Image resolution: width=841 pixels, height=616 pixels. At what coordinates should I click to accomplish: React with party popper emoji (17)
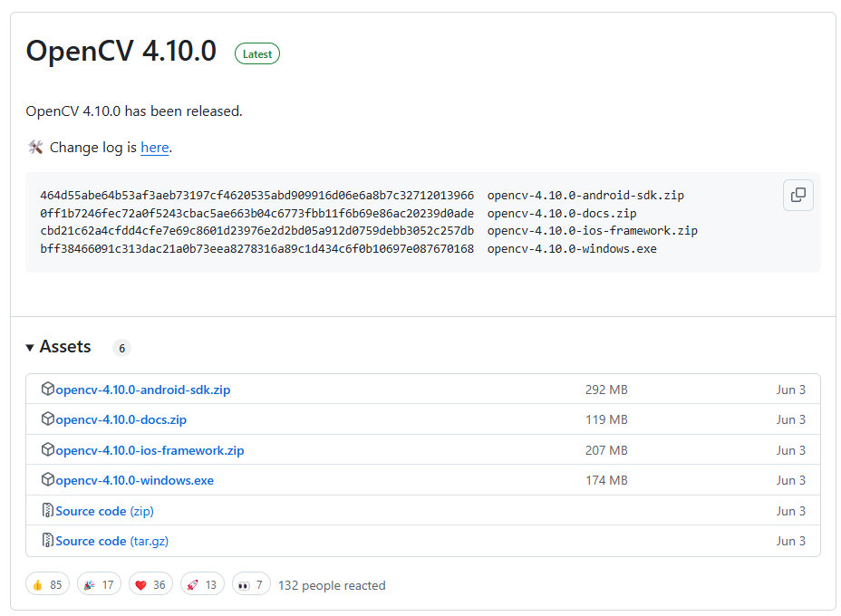[99, 584]
